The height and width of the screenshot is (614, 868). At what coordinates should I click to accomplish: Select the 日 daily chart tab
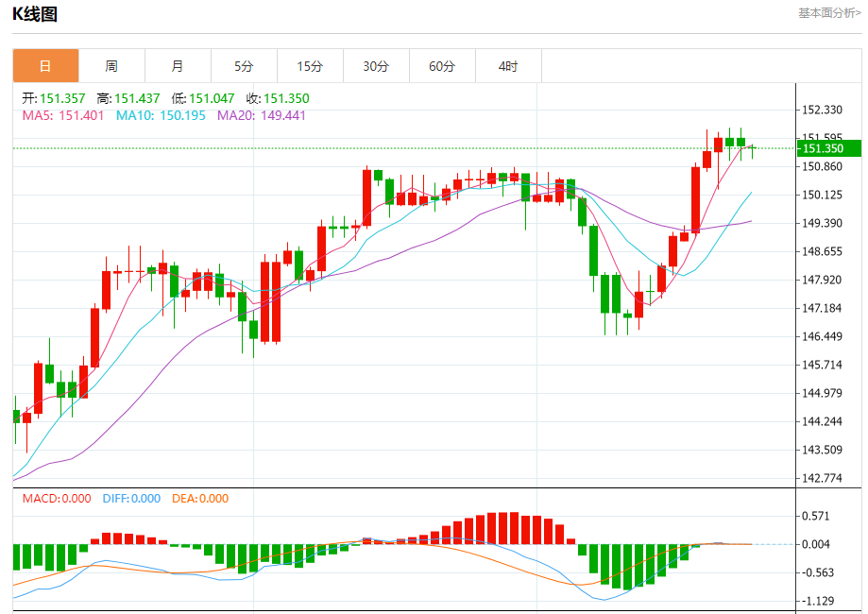45,66
